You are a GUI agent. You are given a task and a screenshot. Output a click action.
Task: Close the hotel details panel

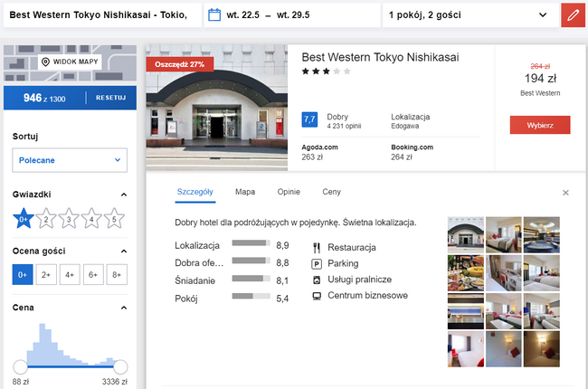(565, 193)
